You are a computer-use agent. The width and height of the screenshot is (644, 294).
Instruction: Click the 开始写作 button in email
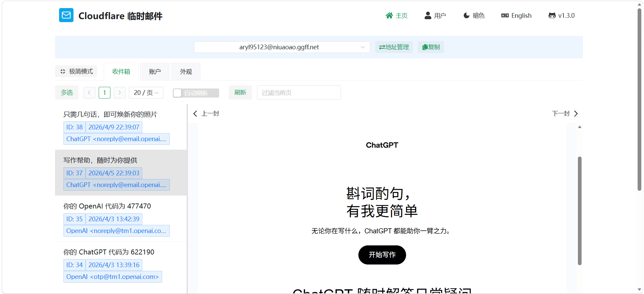(x=382, y=255)
